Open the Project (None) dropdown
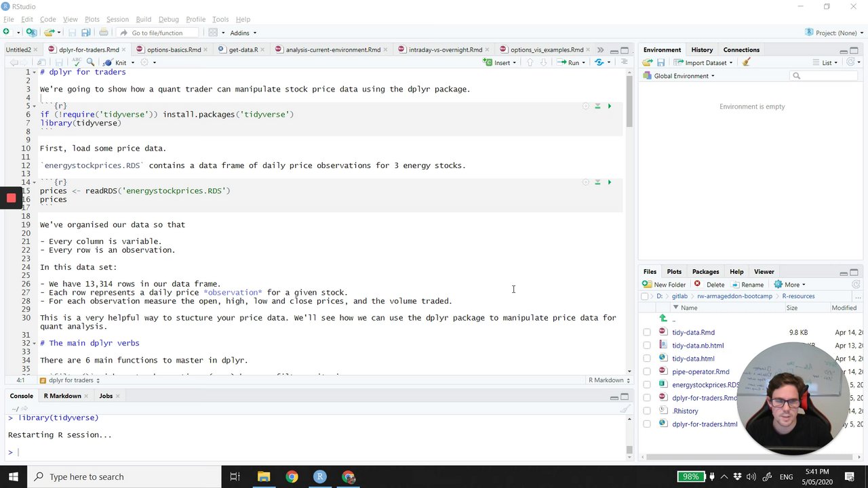868x488 pixels. [834, 33]
